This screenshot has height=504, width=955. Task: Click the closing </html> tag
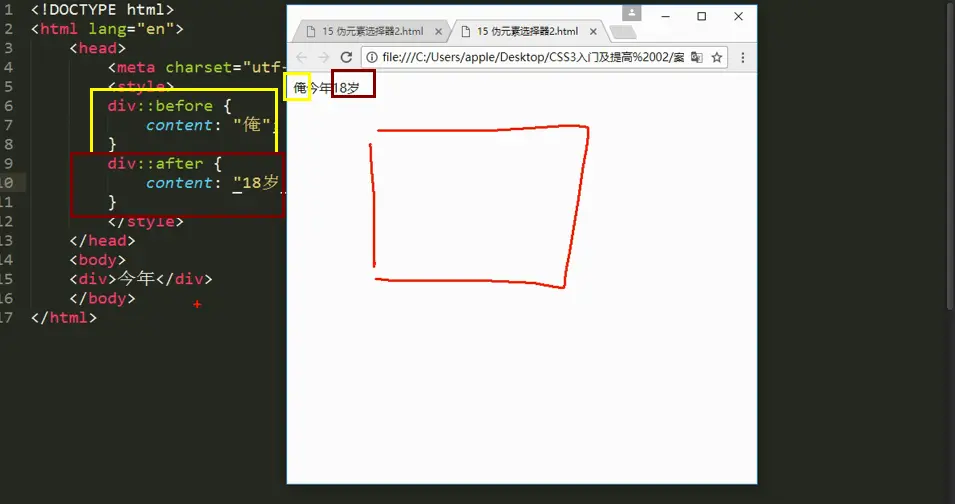tap(64, 318)
